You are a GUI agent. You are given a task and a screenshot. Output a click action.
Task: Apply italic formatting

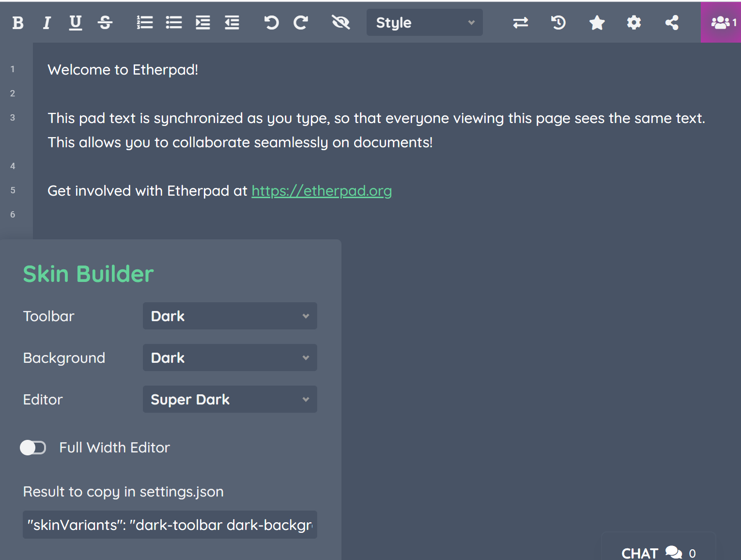point(46,22)
